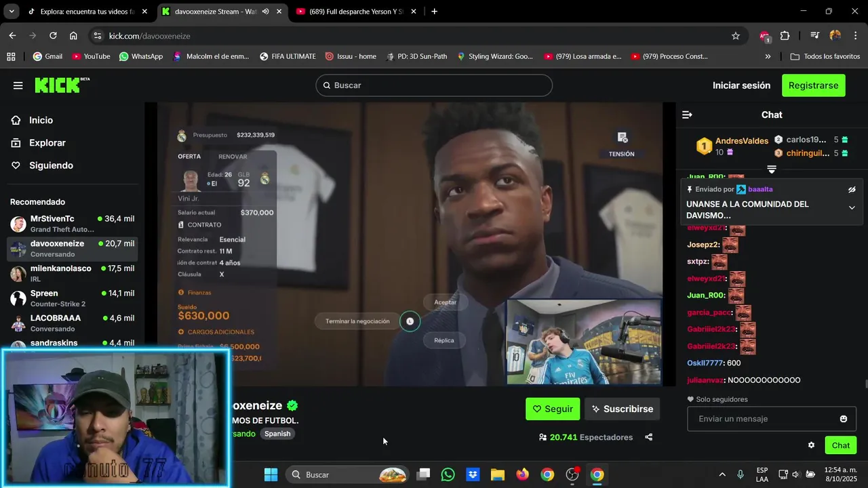Reload the page
This screenshot has width=868, height=488.
tap(53, 36)
